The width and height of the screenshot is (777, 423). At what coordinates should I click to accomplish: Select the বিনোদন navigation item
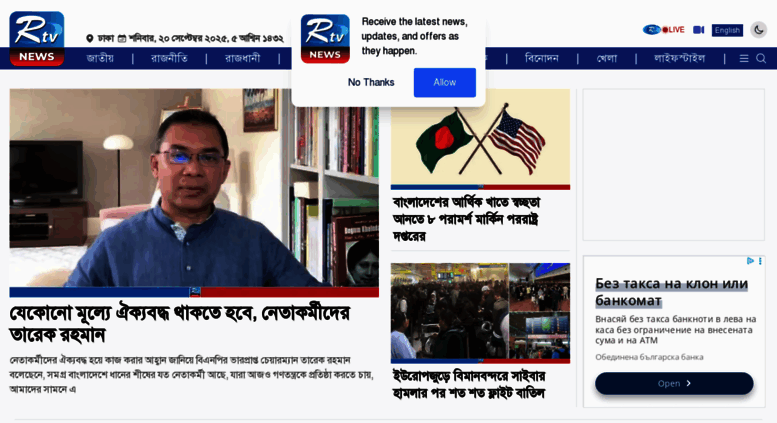tap(542, 58)
